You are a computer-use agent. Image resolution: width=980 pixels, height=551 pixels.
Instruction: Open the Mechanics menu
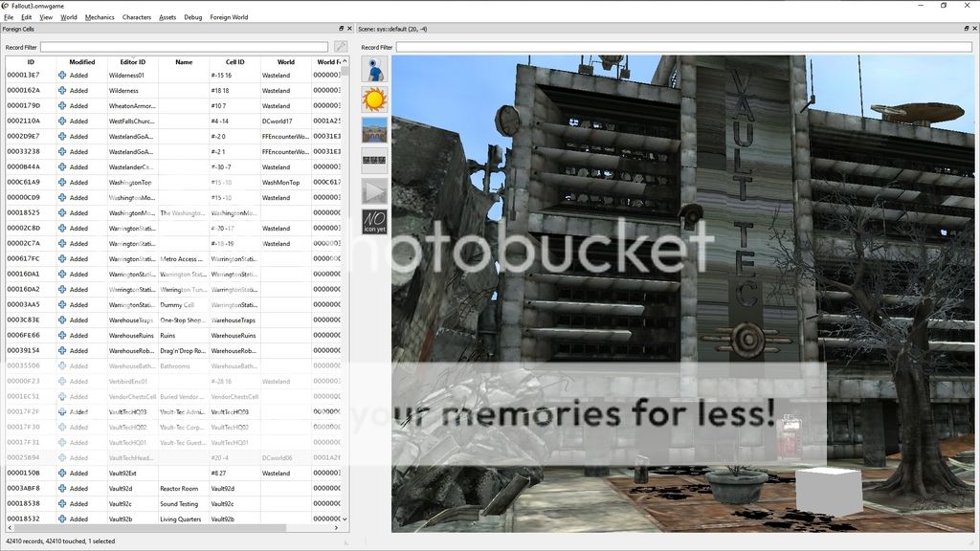[100, 17]
